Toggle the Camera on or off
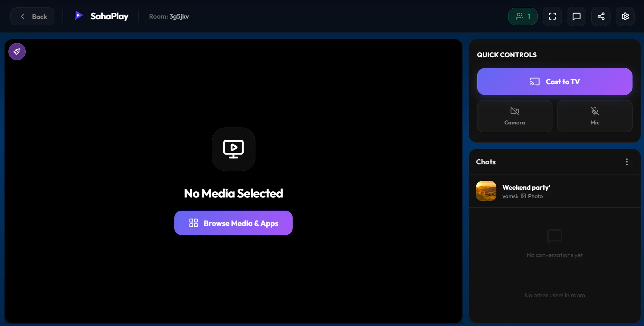The image size is (644, 326). (515, 116)
